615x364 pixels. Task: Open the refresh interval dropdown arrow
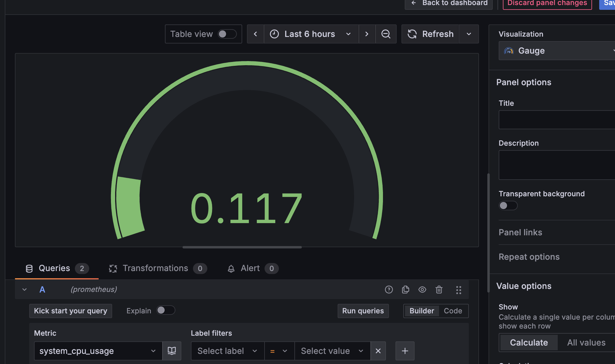point(469,34)
